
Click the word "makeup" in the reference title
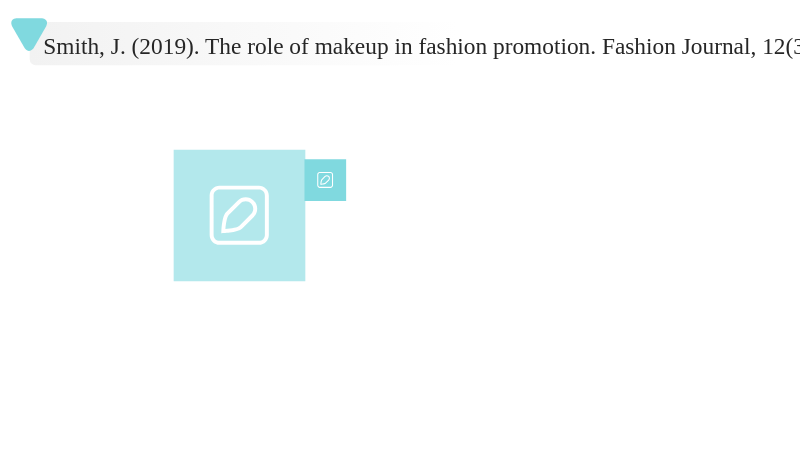[x=351, y=47]
